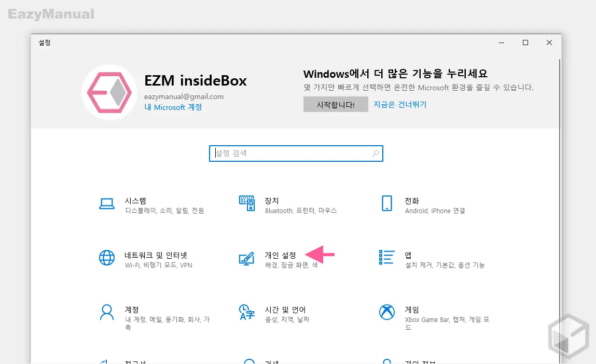Click the text 배경, 잠금 화면, 색

291,265
